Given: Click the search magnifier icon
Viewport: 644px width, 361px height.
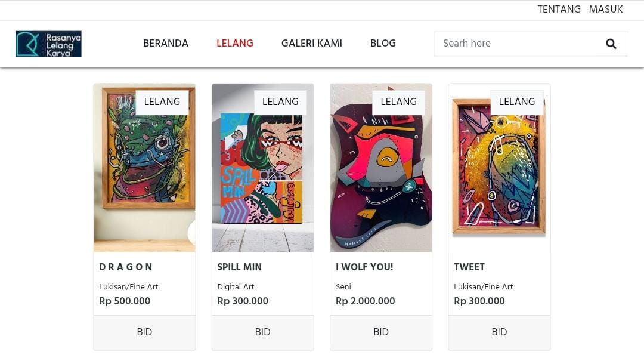Looking at the screenshot, I should coord(611,44).
